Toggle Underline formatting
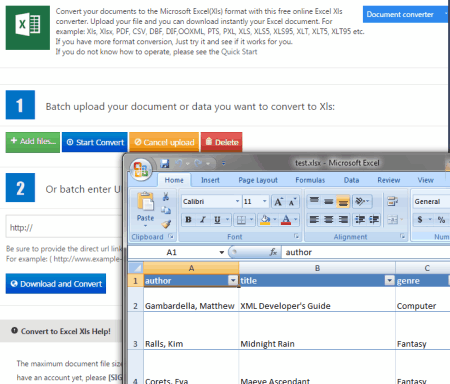The image size is (450, 384). pos(217,220)
